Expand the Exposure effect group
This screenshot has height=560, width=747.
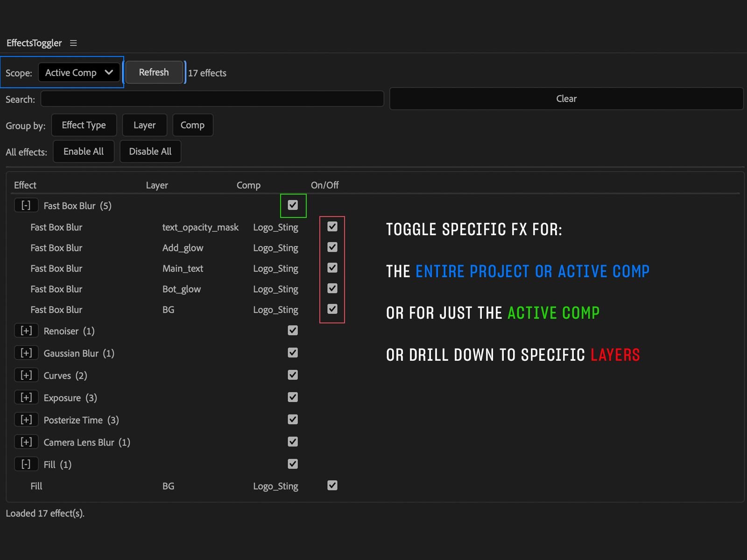pos(26,398)
